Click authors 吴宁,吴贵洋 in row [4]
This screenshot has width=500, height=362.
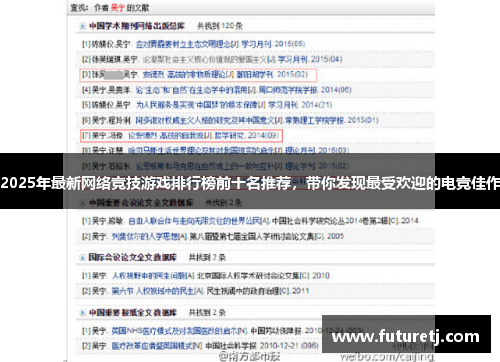111,90
